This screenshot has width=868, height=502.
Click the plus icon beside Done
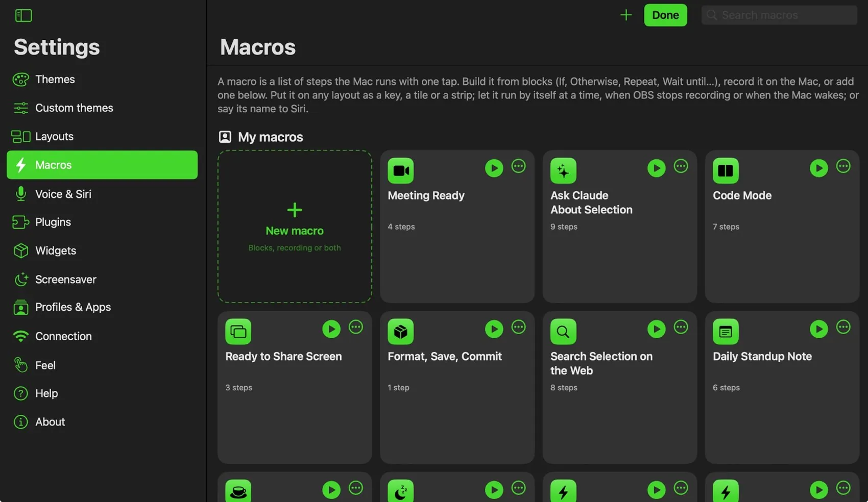coord(626,15)
